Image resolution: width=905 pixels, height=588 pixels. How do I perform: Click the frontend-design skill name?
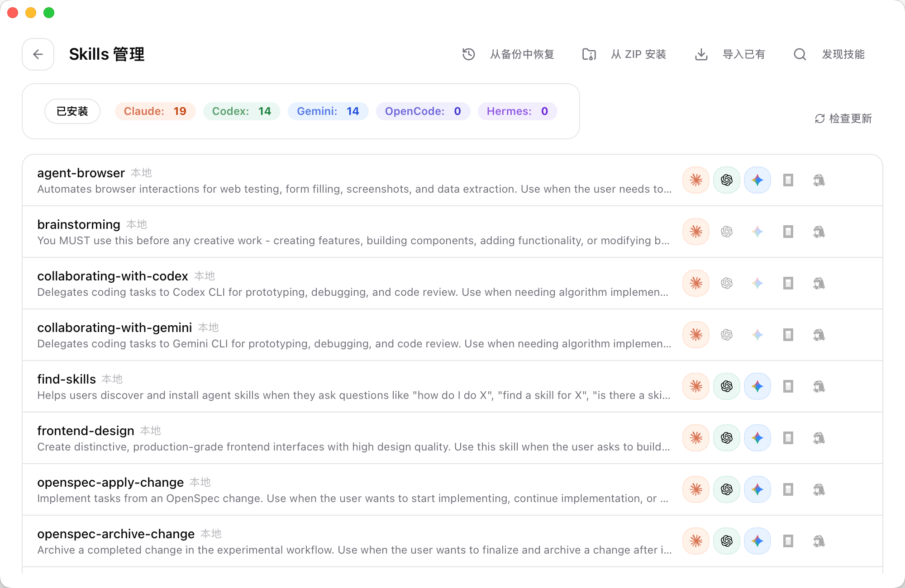click(86, 431)
